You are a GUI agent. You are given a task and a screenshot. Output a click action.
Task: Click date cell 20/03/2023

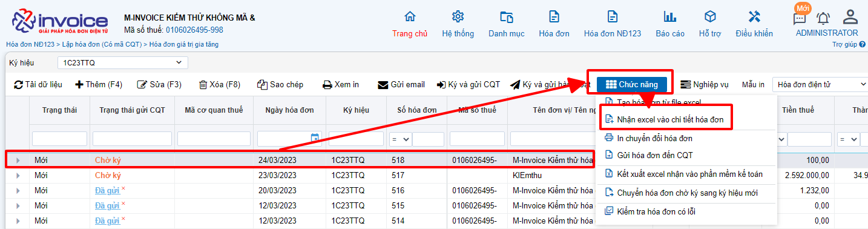click(x=277, y=191)
